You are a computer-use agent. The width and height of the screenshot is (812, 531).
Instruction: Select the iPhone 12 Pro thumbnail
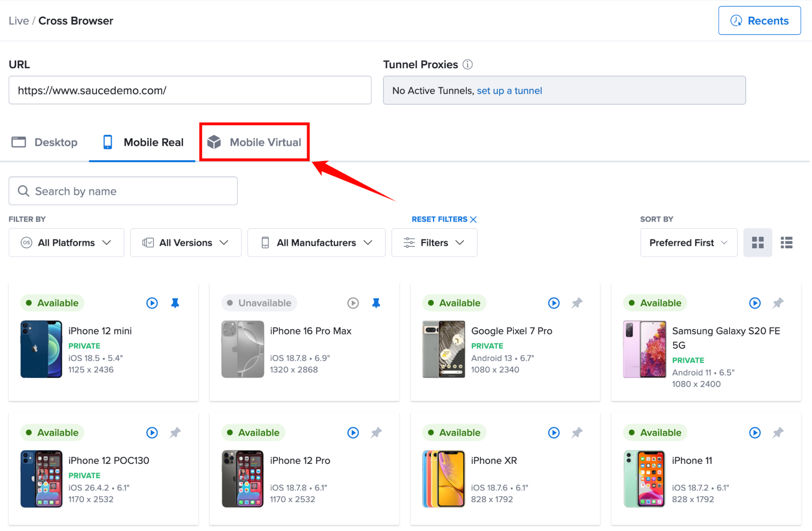[243, 479]
